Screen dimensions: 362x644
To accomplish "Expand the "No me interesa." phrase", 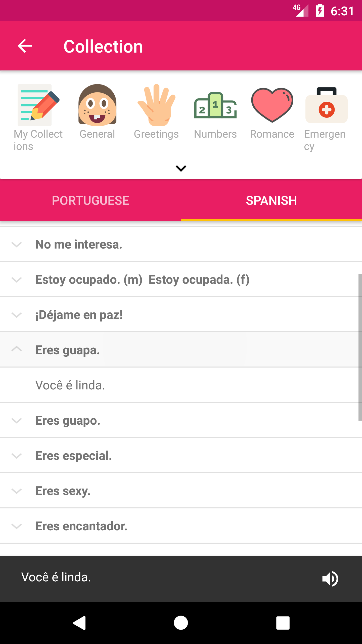I will (17, 244).
